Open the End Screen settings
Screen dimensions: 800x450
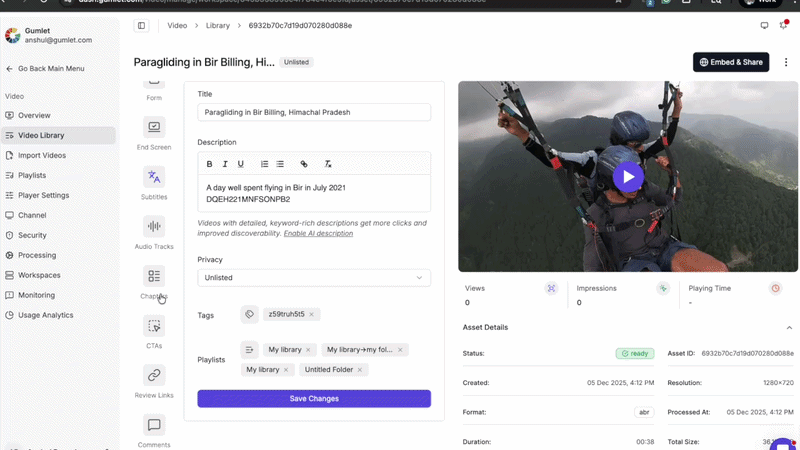click(x=154, y=127)
